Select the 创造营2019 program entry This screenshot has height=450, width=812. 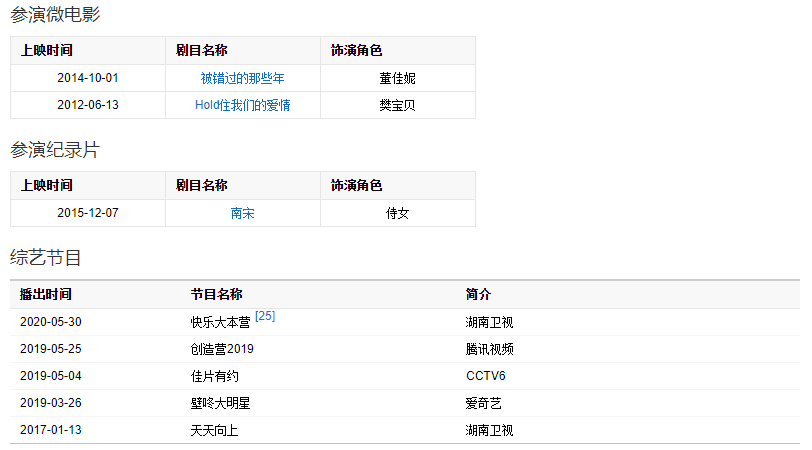point(222,349)
